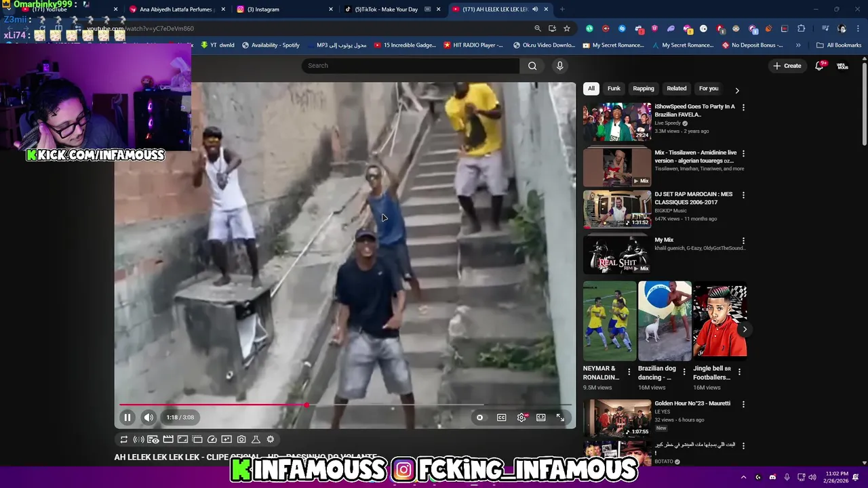Bookmark this page with the star icon
This screenshot has width=868, height=488.
[567, 28]
